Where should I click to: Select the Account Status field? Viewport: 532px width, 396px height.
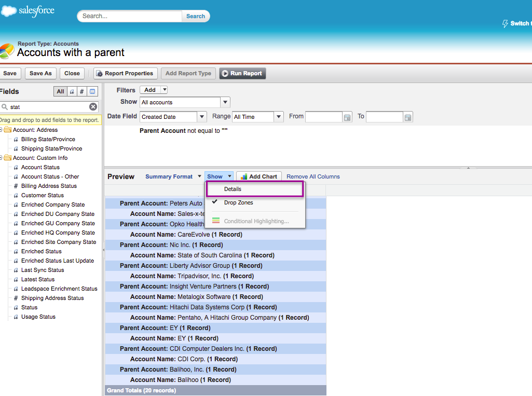pos(40,167)
